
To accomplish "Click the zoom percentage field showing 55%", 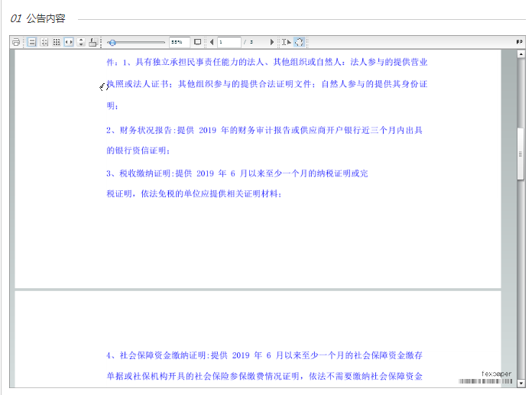I will [179, 42].
